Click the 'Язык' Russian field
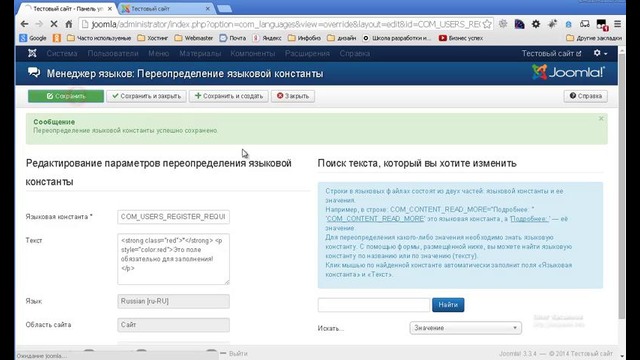Image resolution: width=640 pixels, height=360 pixels. click(x=173, y=301)
